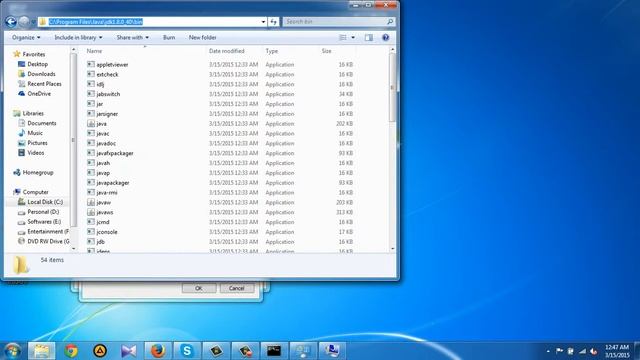Show hidden system tray icons
The image size is (640, 360).
point(548,351)
